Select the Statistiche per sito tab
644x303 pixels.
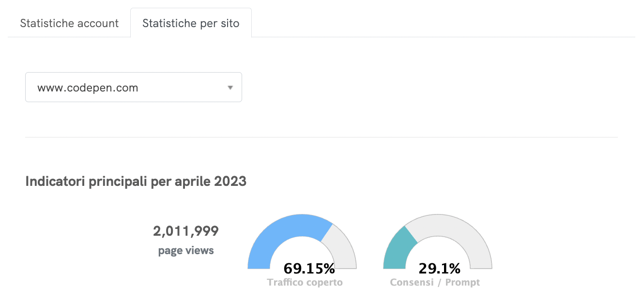pos(191,23)
